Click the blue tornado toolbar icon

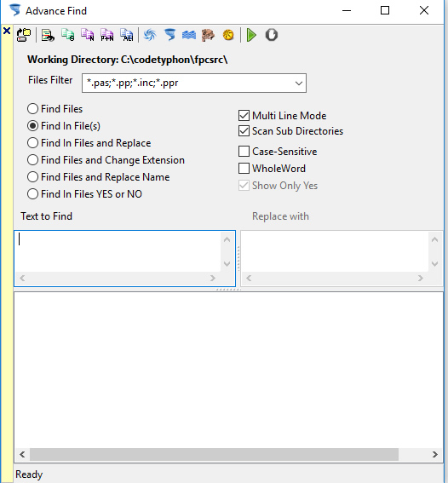click(169, 35)
